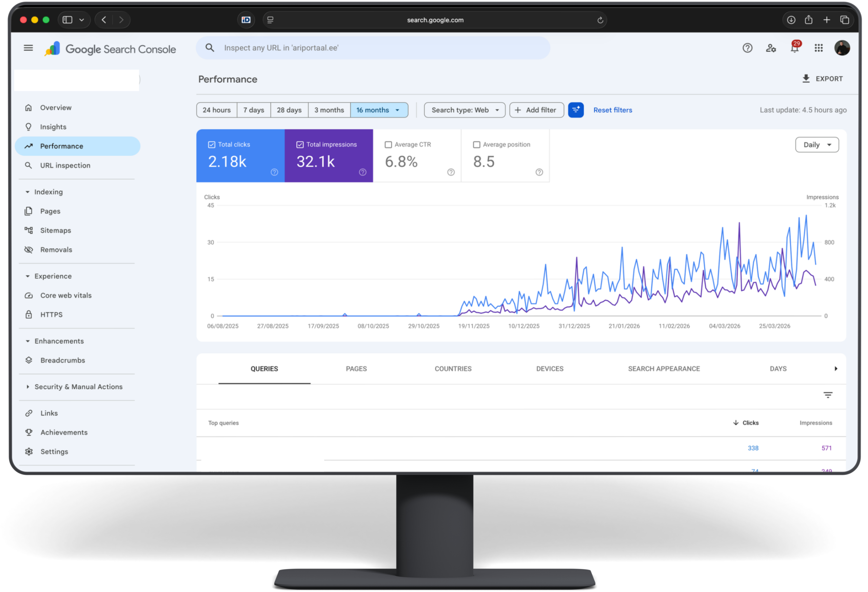Screen dimensions: 868x592
Task: Switch to the DEVICES tab
Action: coord(549,368)
